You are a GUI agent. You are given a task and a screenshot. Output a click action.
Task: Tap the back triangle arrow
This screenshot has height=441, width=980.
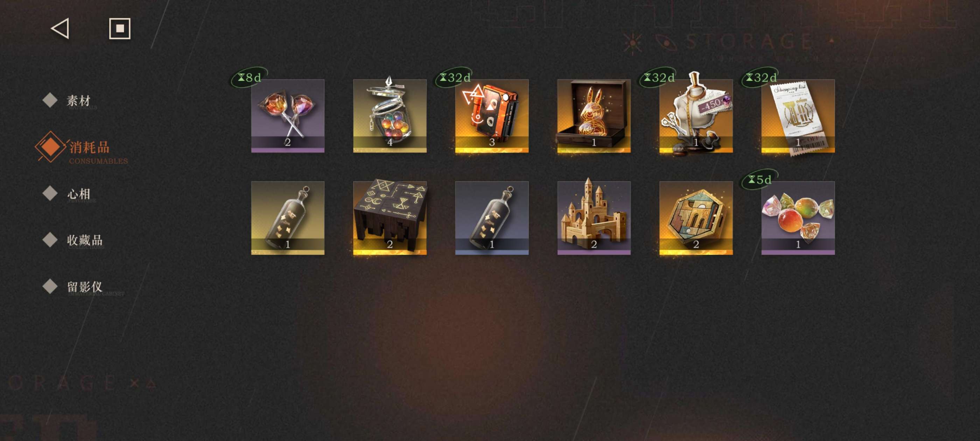(x=60, y=29)
